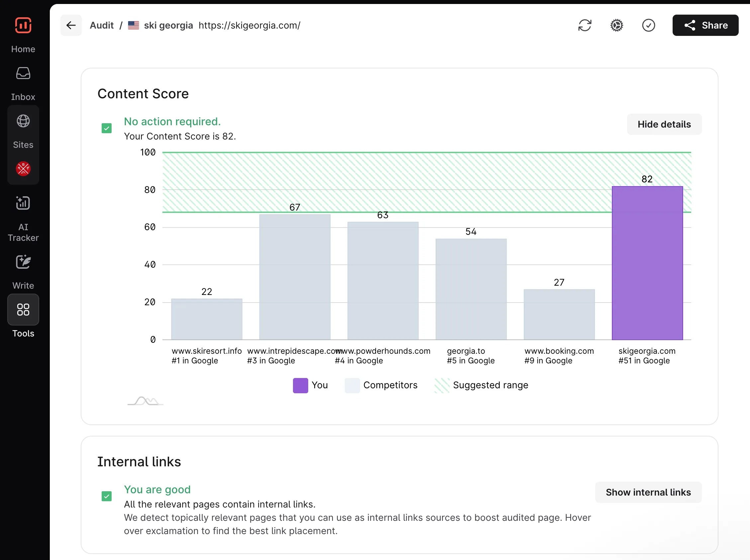The width and height of the screenshot is (750, 560).
Task: Click the Share button
Action: (x=705, y=26)
